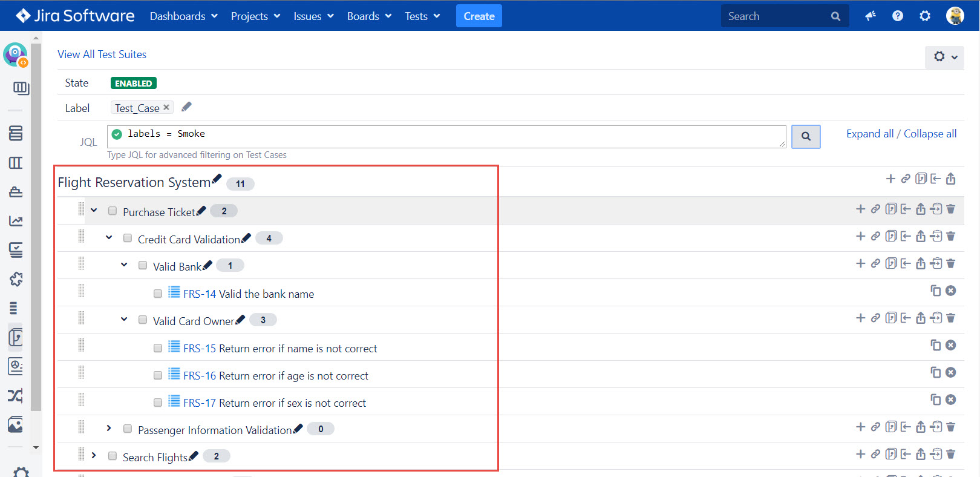Open the Dashboards menu

point(183,16)
